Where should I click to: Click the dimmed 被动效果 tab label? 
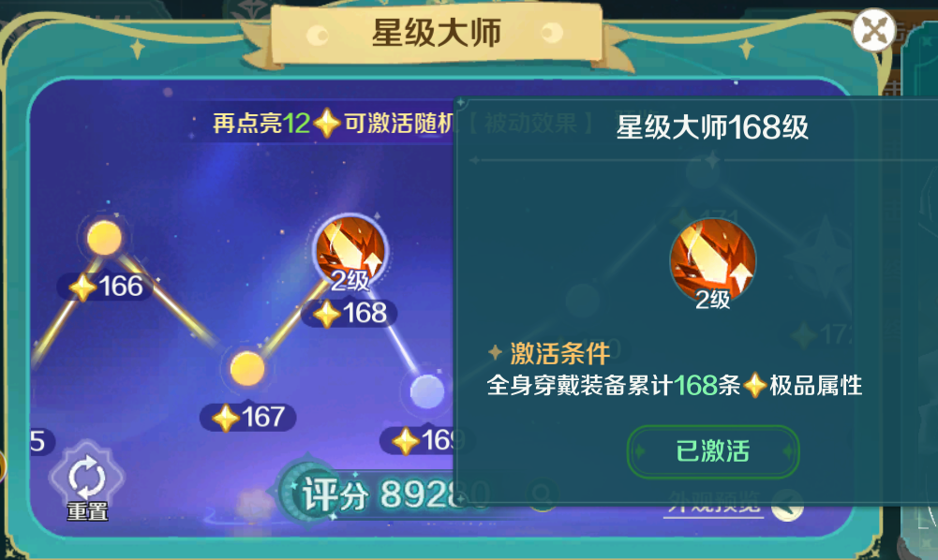530,124
